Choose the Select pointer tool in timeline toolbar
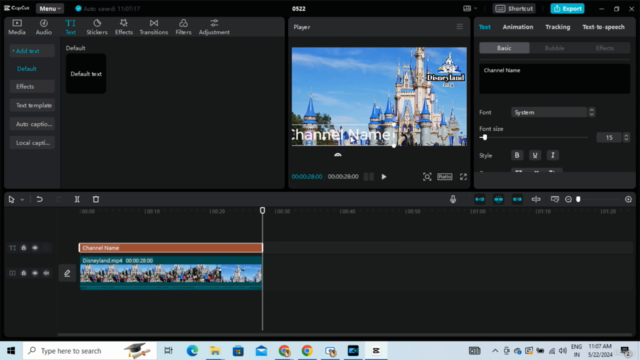 [x=11, y=199]
